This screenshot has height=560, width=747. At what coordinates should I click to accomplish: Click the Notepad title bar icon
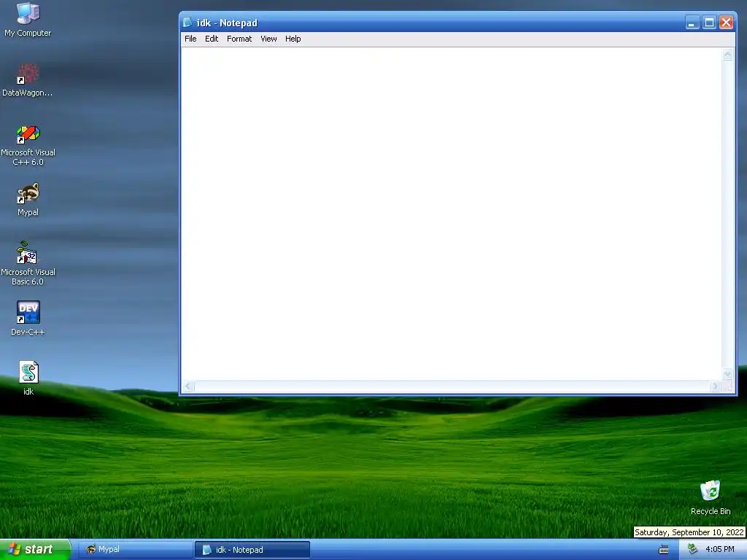pos(187,23)
